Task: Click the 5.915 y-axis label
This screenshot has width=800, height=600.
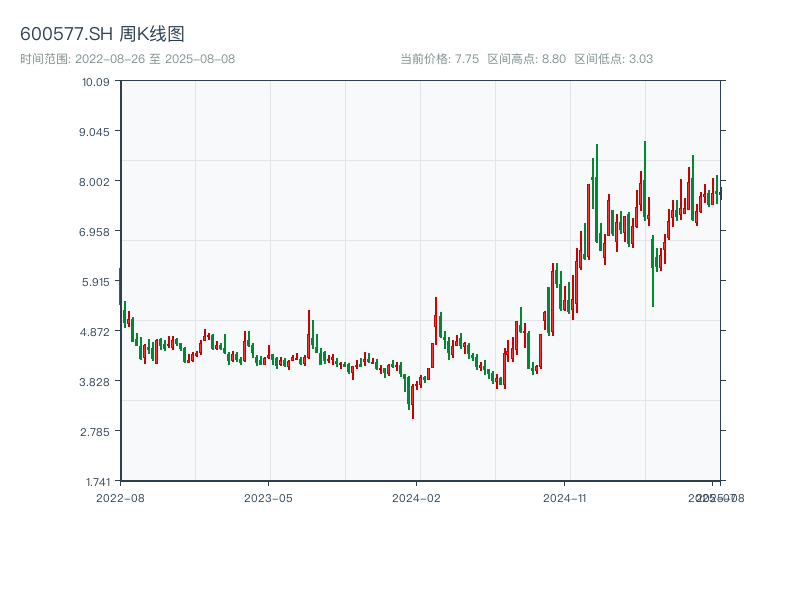Action: 96,282
